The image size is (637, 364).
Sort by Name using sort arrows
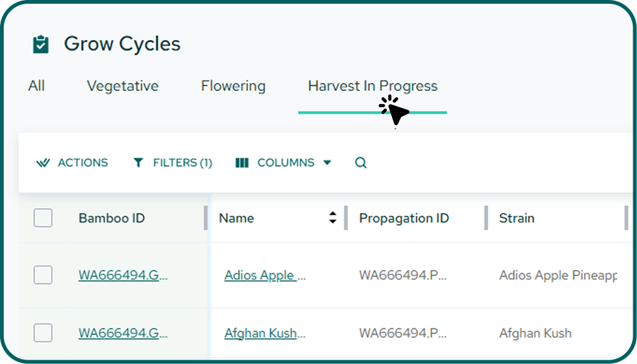click(x=333, y=218)
